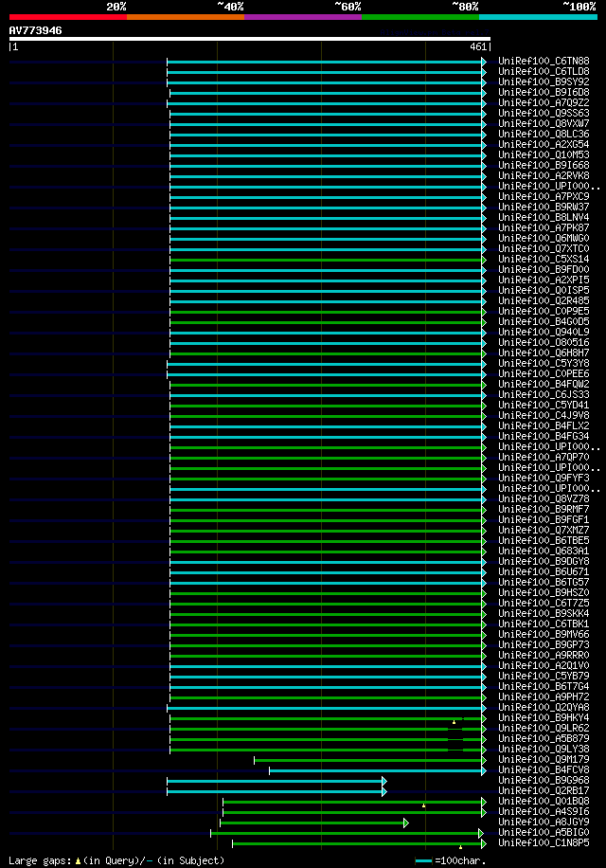Select the UniRef100_A2XPI5 label
Viewport: 606px width, 868px height.
pos(544,280)
